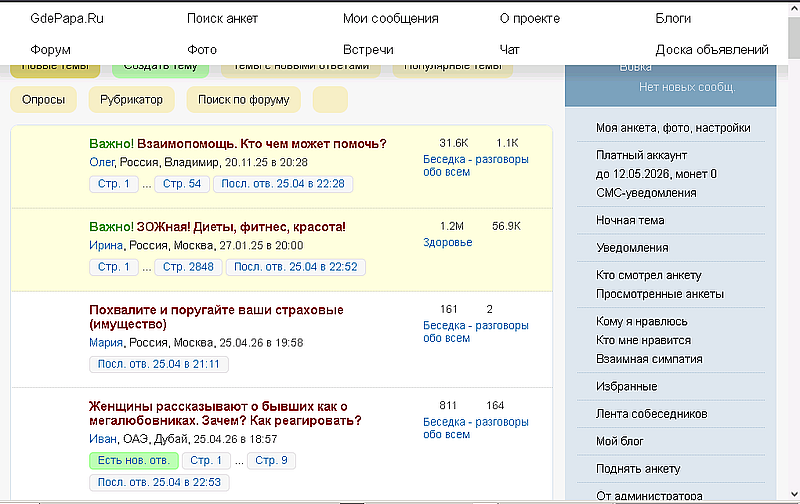
Task: Open Мои сообщения in top menu
Action: point(390,18)
